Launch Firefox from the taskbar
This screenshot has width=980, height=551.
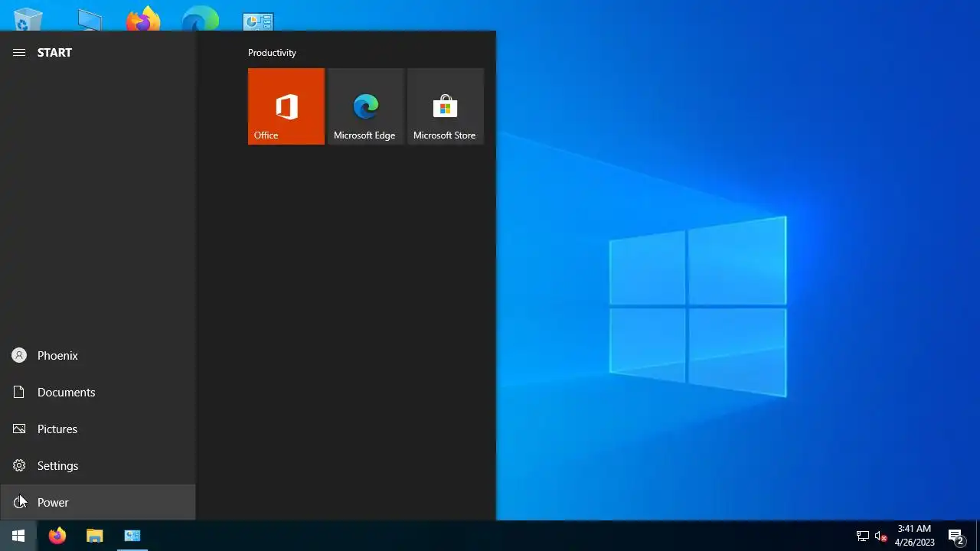[57, 536]
